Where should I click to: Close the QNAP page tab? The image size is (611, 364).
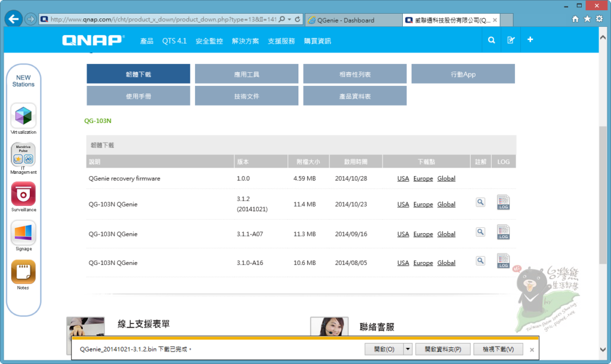click(x=495, y=20)
